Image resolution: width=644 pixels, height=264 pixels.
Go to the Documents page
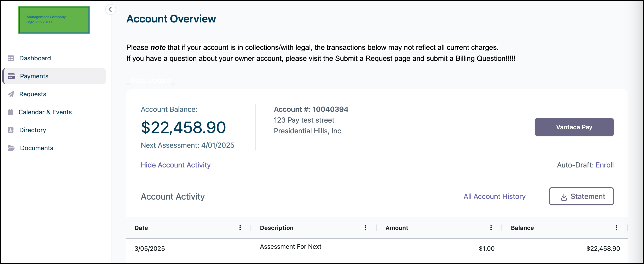[x=36, y=148]
